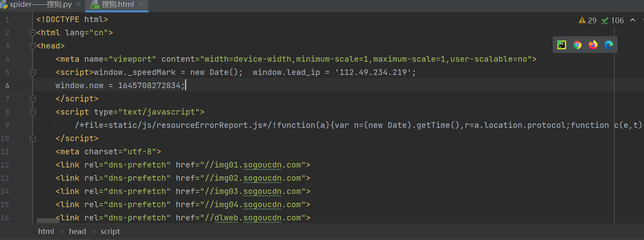The image size is (644, 240).
Task: Click the script breadcrumb
Action: (110, 232)
